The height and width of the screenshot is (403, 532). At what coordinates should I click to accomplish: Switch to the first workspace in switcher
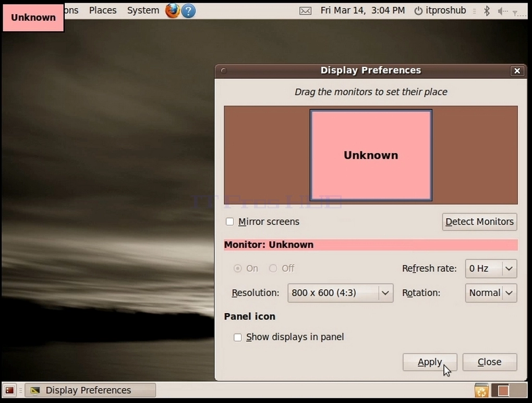(x=500, y=390)
